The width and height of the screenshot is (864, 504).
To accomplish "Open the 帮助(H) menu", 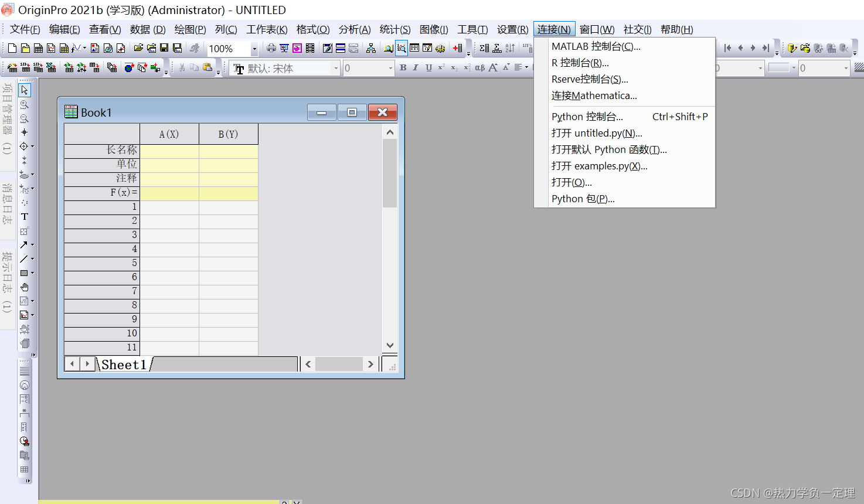I will [676, 29].
